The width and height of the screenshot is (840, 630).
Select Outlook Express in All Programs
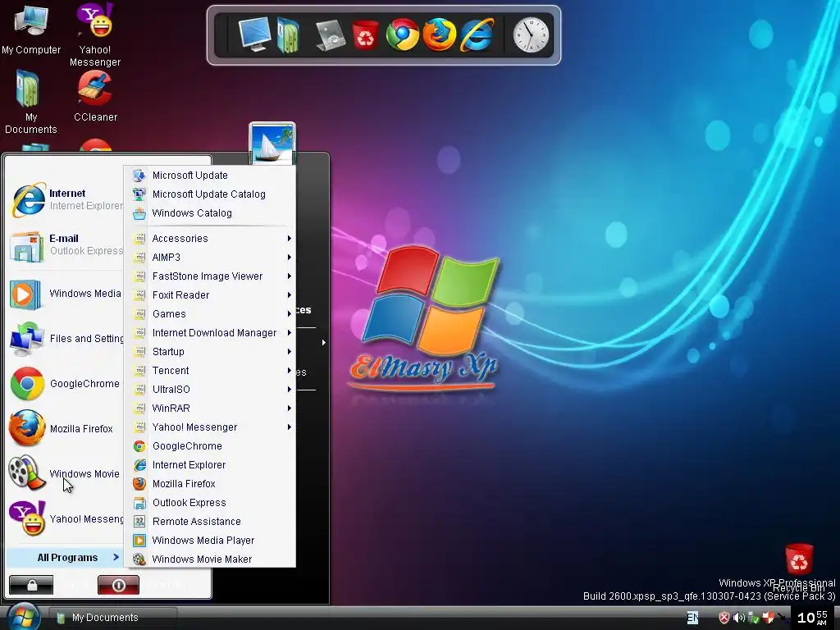(210, 503)
